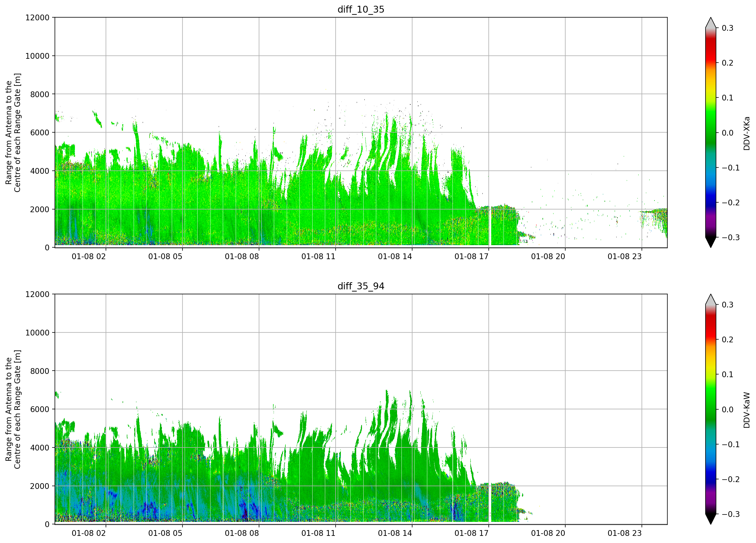Click "12000" tick on the diff_10_35 y-axis
The height and width of the screenshot is (543, 756).
37,18
